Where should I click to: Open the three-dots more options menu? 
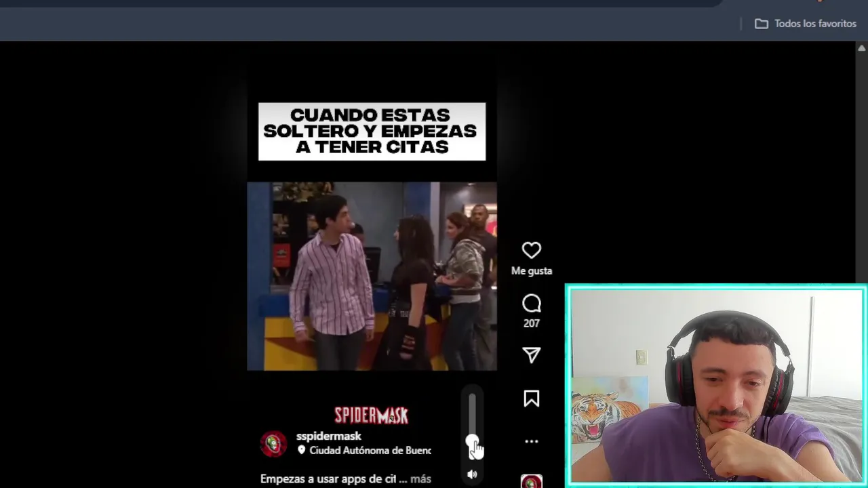tap(532, 441)
